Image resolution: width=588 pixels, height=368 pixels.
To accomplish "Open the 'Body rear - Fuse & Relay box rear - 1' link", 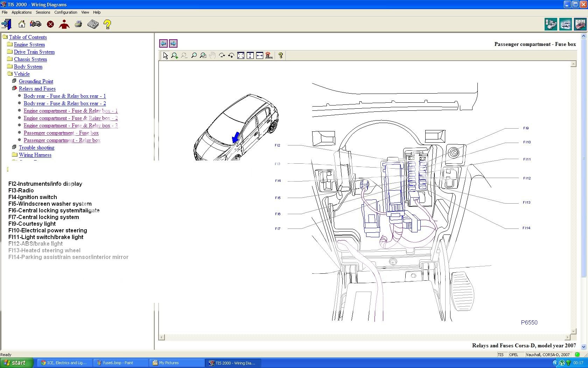I will pos(65,96).
